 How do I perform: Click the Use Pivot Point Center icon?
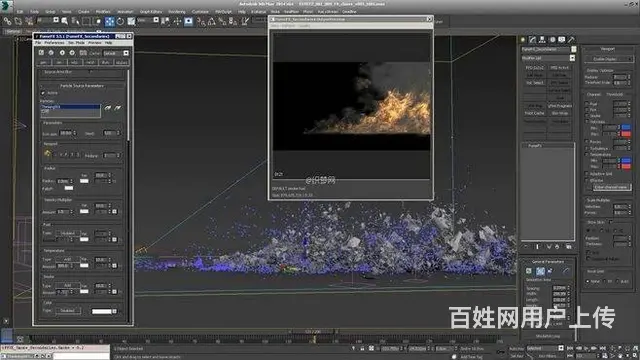pos(165,21)
